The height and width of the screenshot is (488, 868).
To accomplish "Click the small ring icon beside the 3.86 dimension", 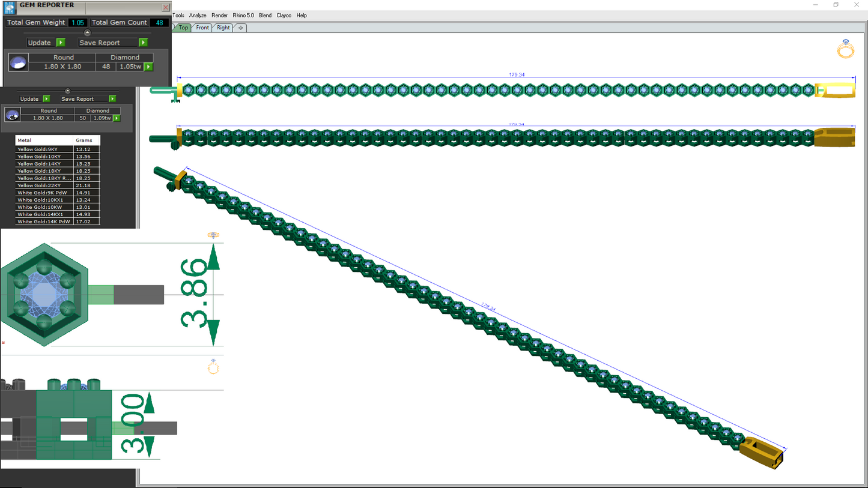I will [x=213, y=236].
